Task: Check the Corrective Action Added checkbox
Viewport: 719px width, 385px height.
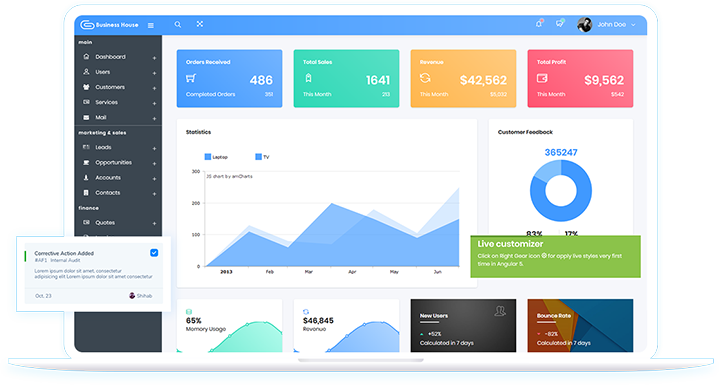Action: coord(154,253)
